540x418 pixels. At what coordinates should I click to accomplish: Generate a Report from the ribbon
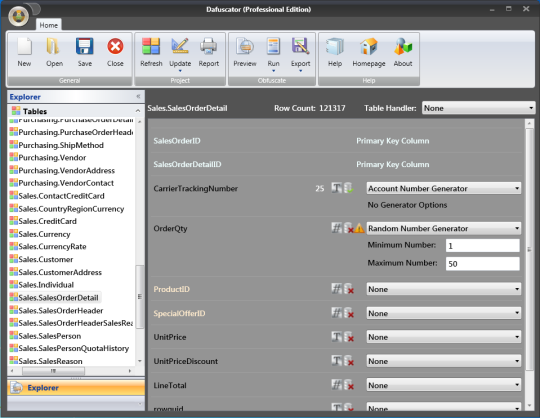[x=208, y=46]
